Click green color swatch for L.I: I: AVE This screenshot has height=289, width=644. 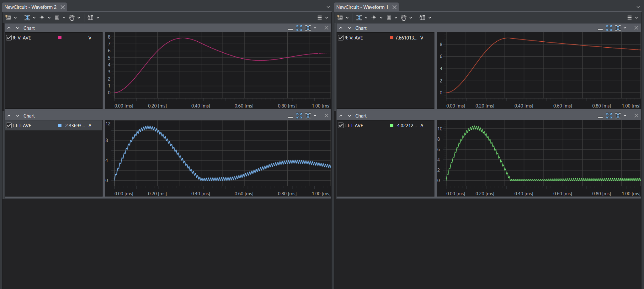392,125
